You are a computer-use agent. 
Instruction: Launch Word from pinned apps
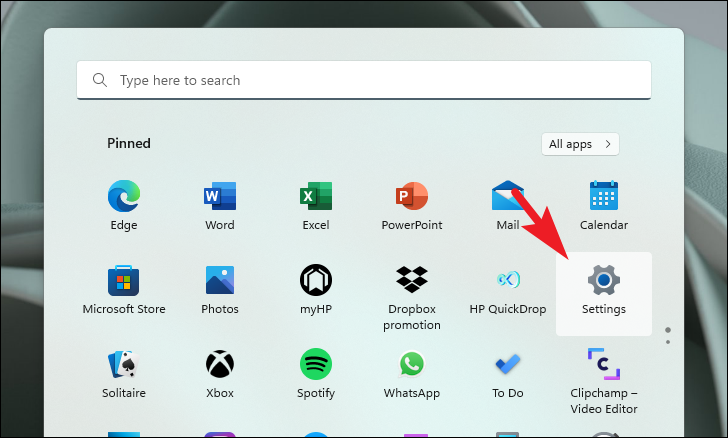click(220, 196)
